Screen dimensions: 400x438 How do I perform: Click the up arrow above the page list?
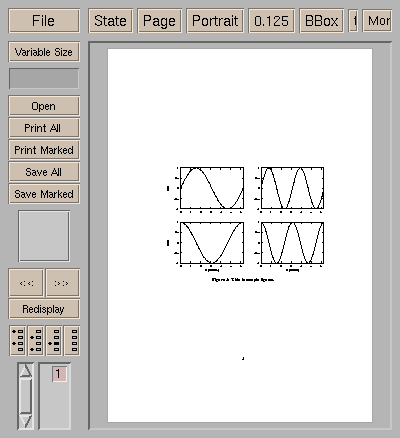pos(26,370)
